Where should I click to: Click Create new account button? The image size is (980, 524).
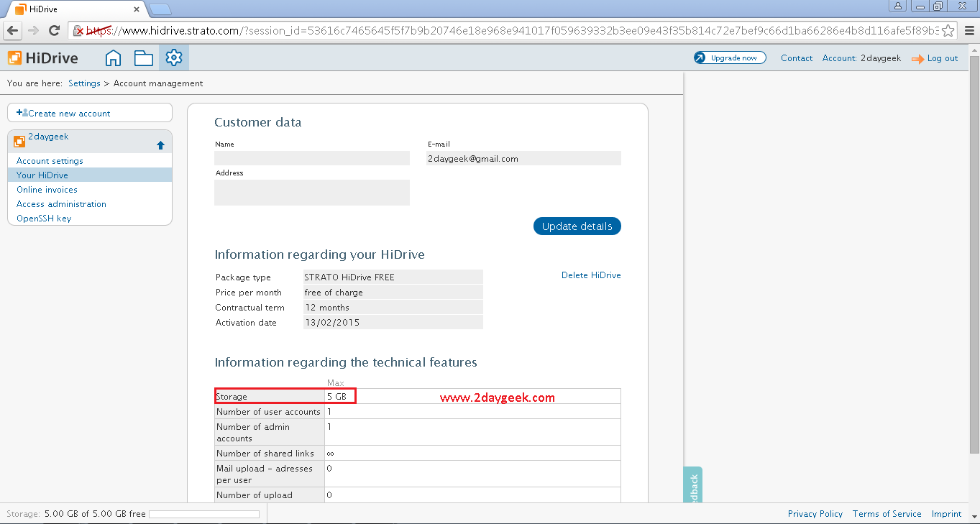90,113
